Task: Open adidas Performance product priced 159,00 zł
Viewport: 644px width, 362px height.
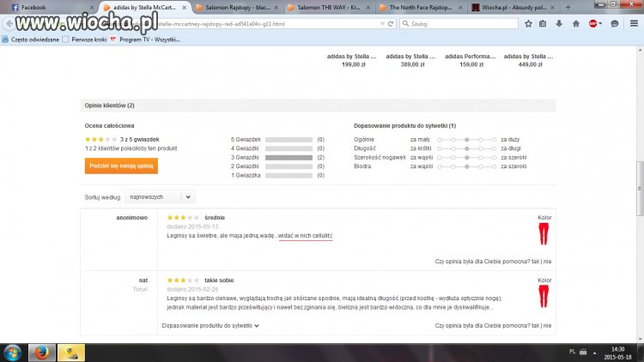Action: [470, 60]
